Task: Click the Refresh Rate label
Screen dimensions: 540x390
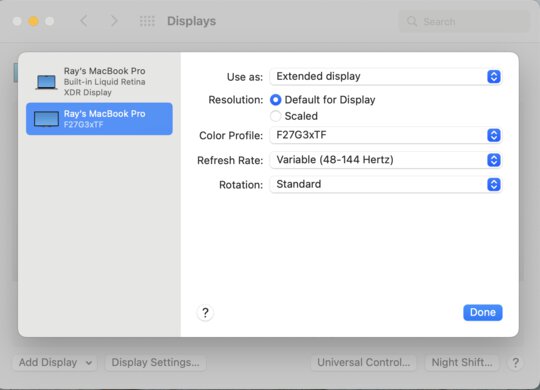Action: tap(230, 160)
